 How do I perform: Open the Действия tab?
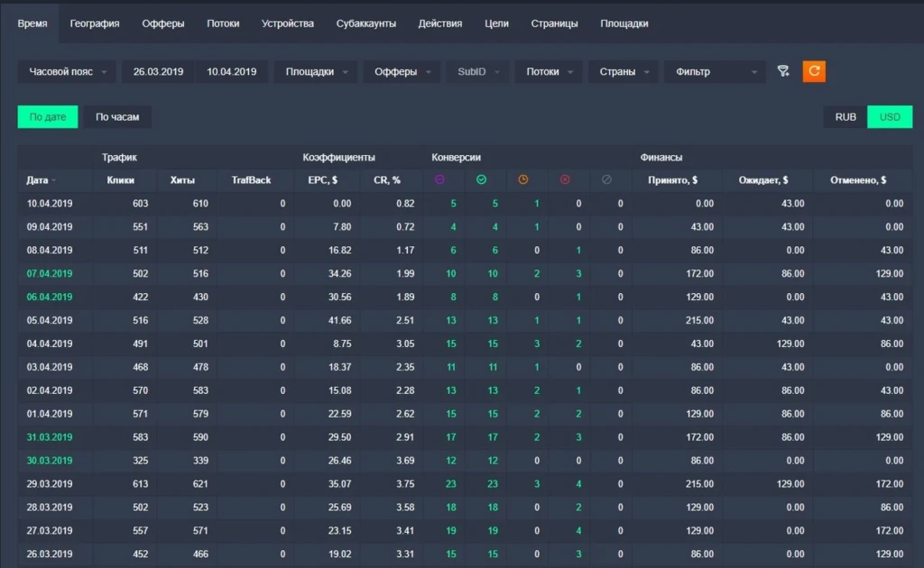click(440, 23)
